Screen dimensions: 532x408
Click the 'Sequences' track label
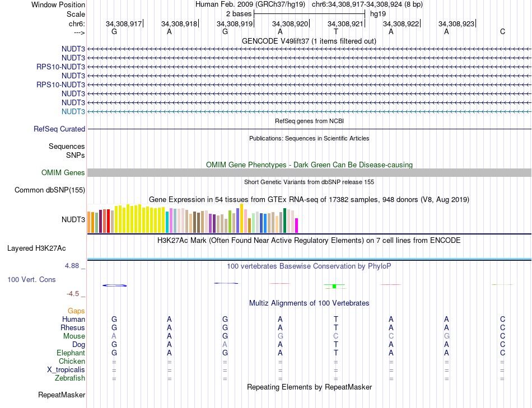click(x=67, y=146)
